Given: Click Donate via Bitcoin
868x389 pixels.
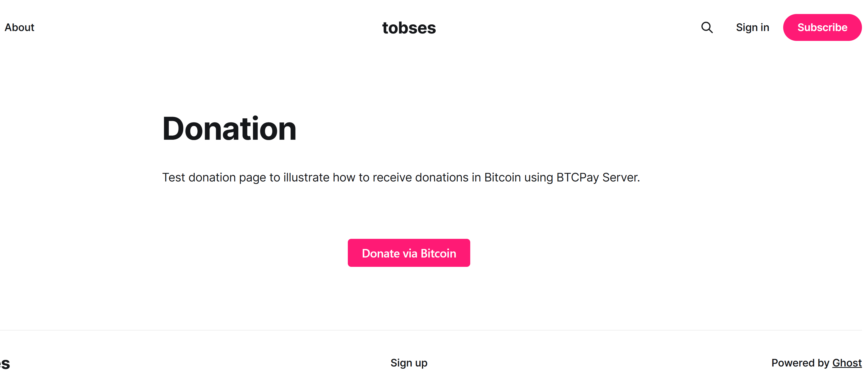Looking at the screenshot, I should click(x=409, y=253).
